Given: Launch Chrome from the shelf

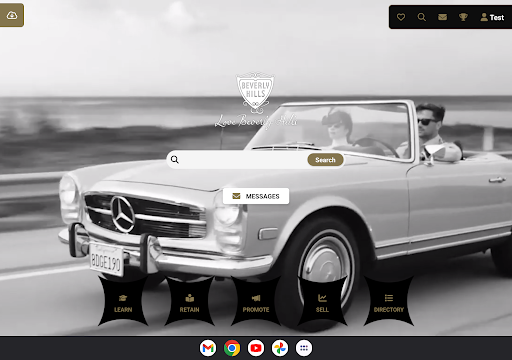Looking at the screenshot, I should point(232,348).
